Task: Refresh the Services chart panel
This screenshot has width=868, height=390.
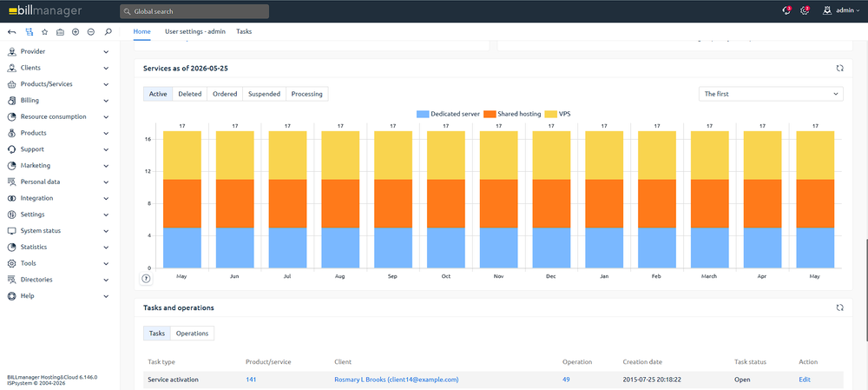Action: (x=839, y=68)
